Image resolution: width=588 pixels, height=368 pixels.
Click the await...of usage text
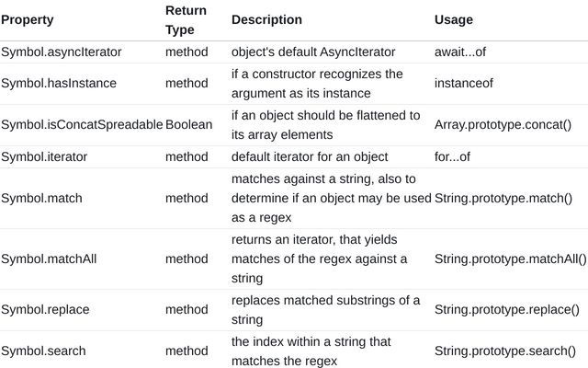click(x=465, y=52)
